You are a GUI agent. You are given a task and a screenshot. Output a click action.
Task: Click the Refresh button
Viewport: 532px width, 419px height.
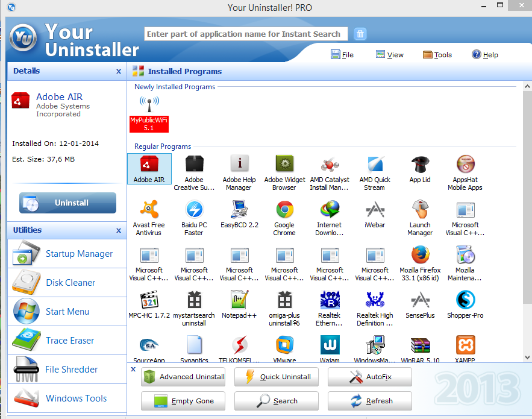pos(370,401)
